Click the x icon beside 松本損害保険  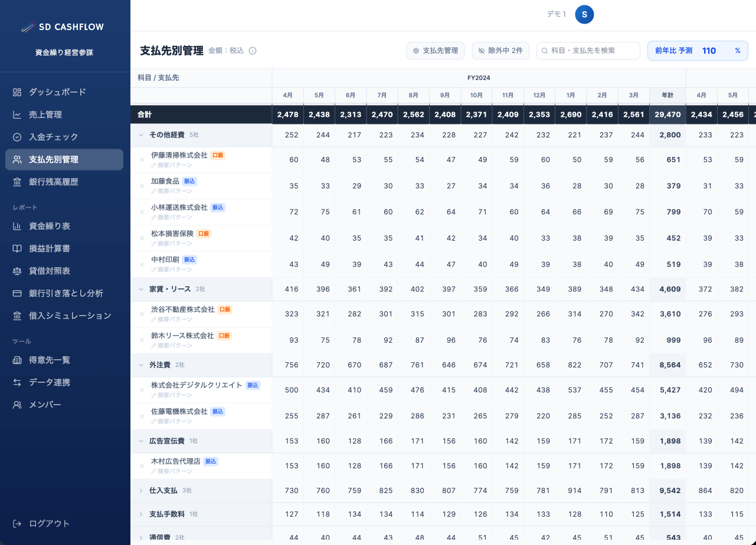(x=142, y=238)
